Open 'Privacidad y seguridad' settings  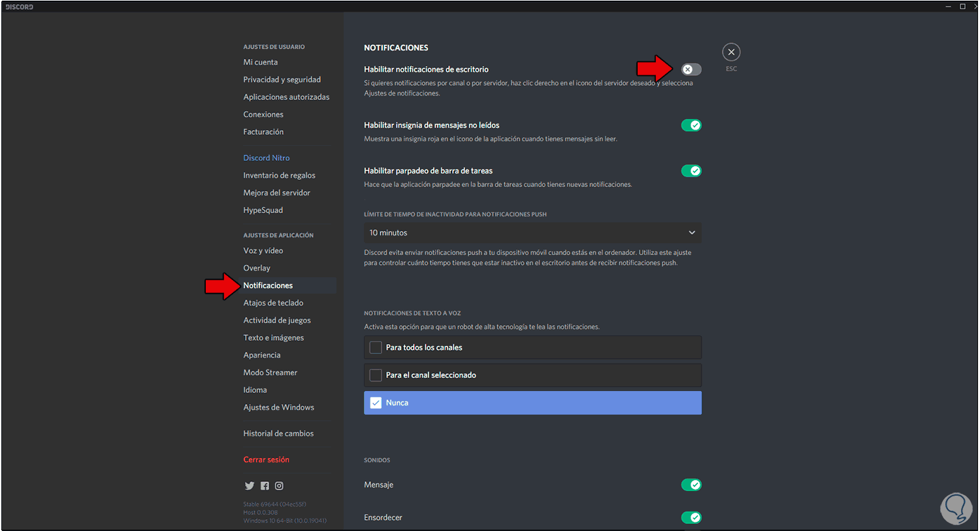282,80
